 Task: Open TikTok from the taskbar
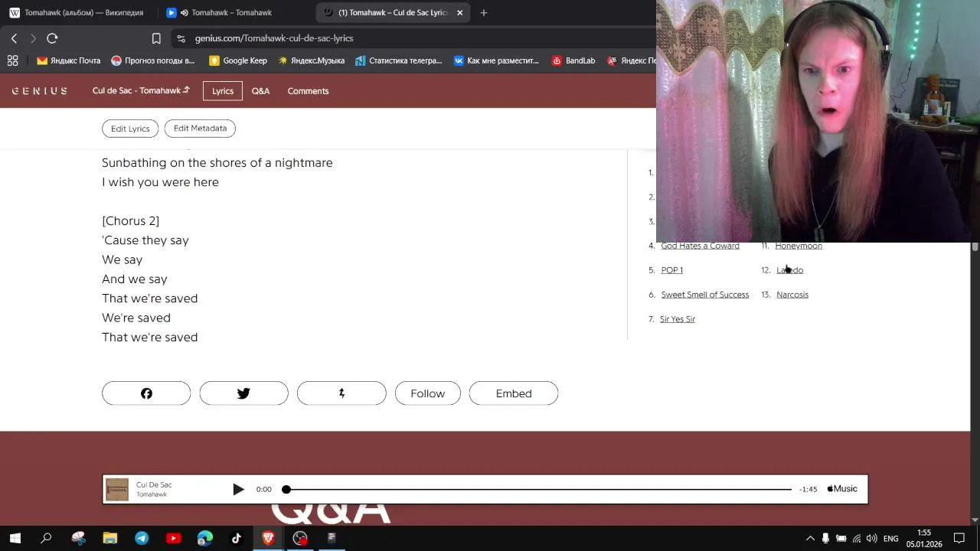click(237, 538)
